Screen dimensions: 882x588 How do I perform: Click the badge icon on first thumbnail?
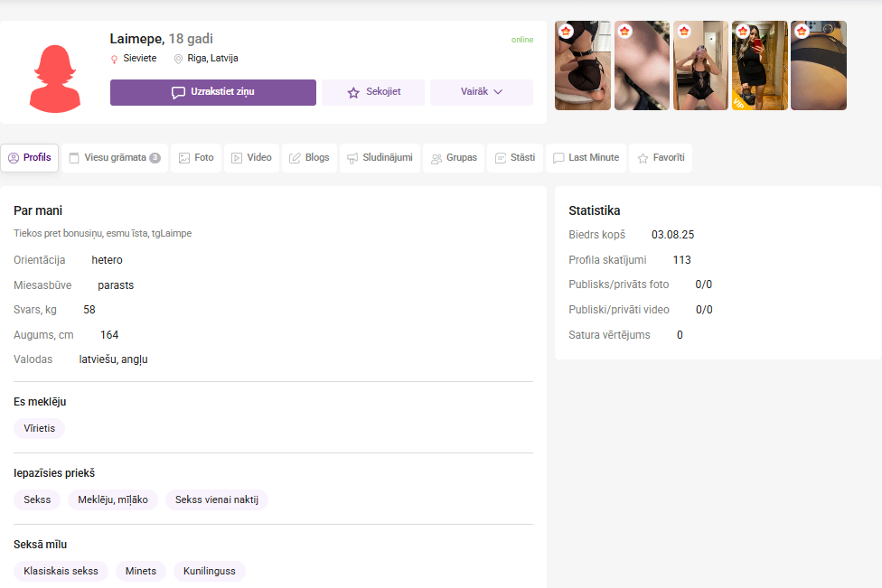coord(566,31)
